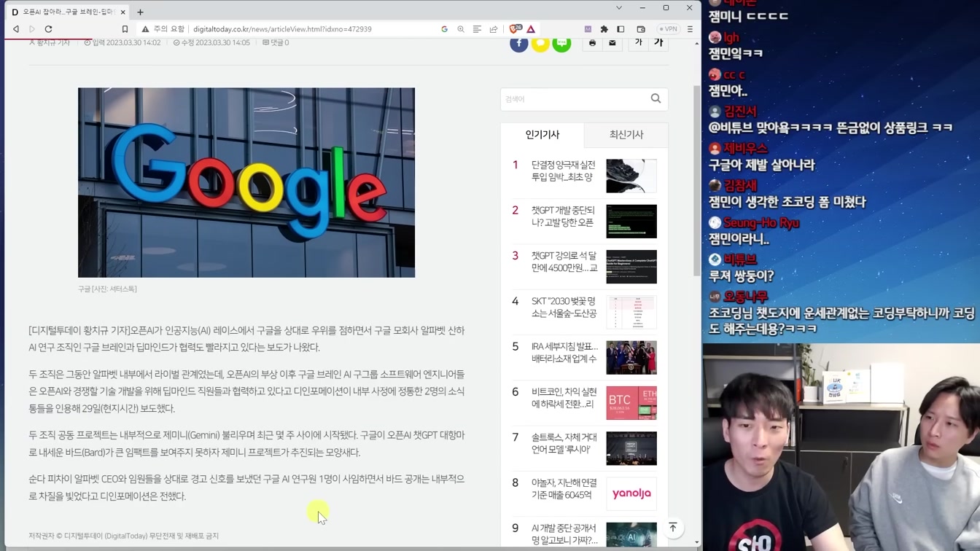Open popular article AI 개발 중단 공개서
Viewport: 980px width, 551px height.
[x=564, y=534]
